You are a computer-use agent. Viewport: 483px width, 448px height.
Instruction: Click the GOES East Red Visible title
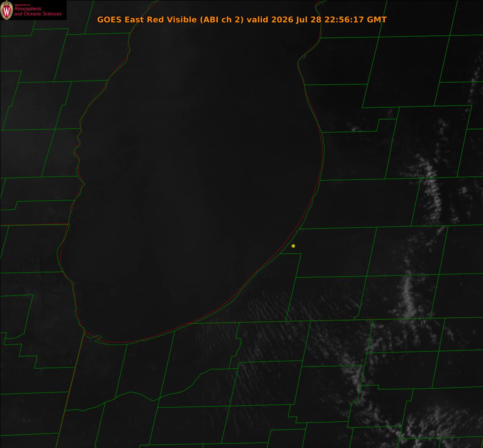point(147,19)
